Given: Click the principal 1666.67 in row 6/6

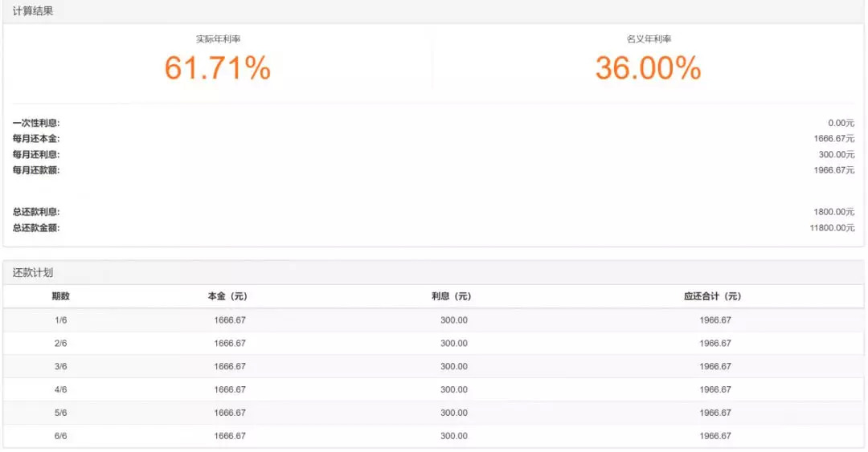Looking at the screenshot, I should 230,436.
